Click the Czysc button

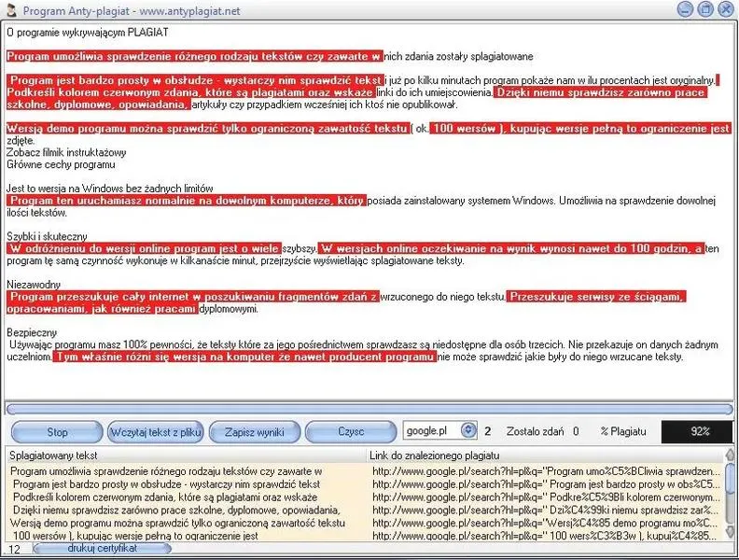(x=351, y=432)
